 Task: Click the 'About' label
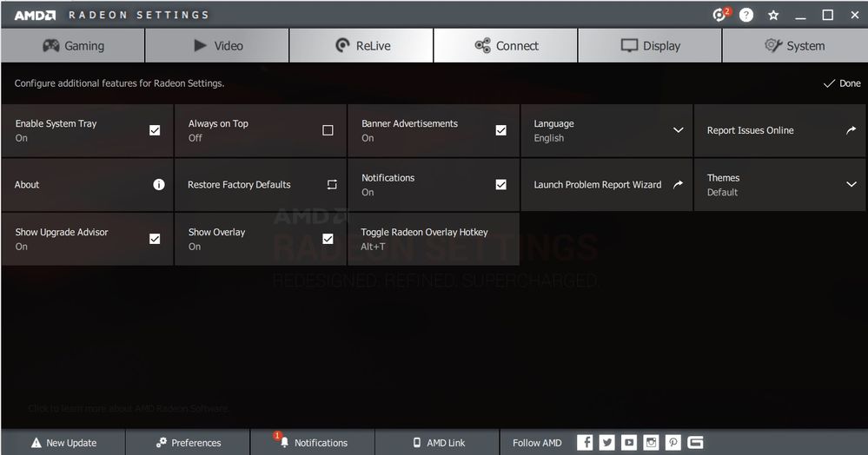tap(27, 184)
